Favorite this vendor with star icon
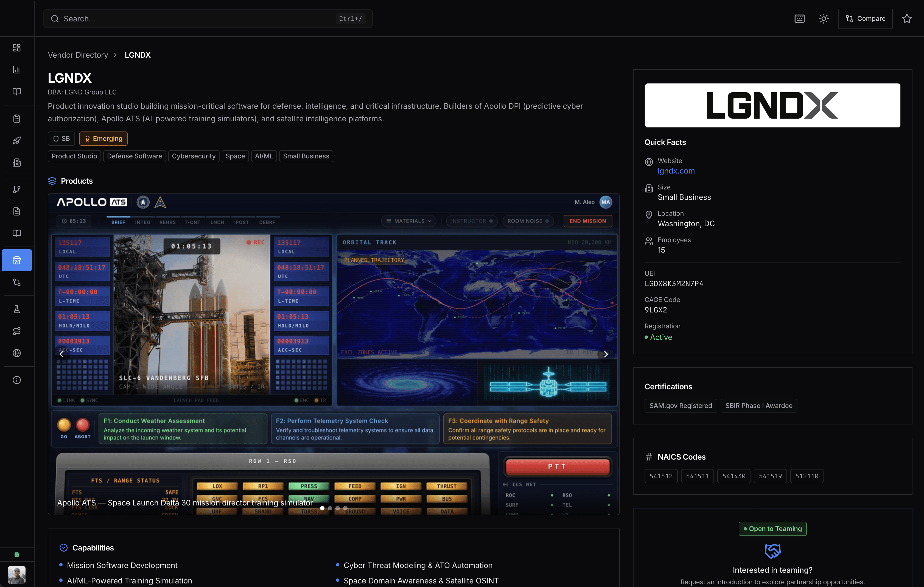924x587 pixels. pos(907,18)
